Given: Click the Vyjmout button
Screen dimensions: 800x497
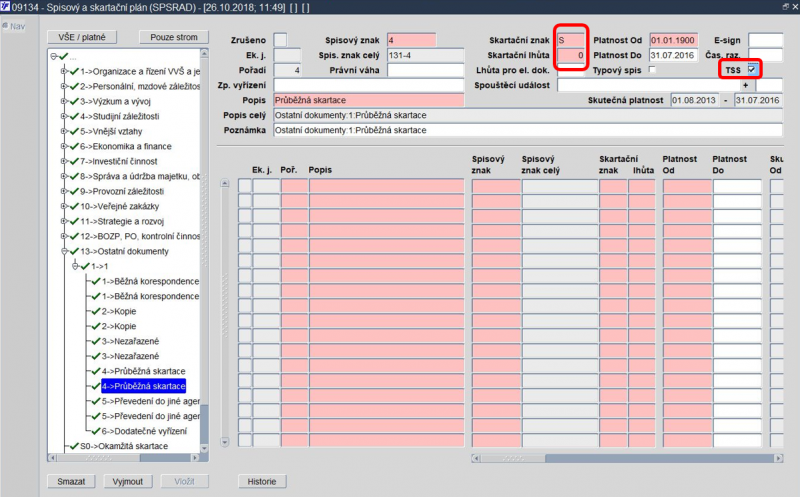Looking at the screenshot, I should click(128, 481).
